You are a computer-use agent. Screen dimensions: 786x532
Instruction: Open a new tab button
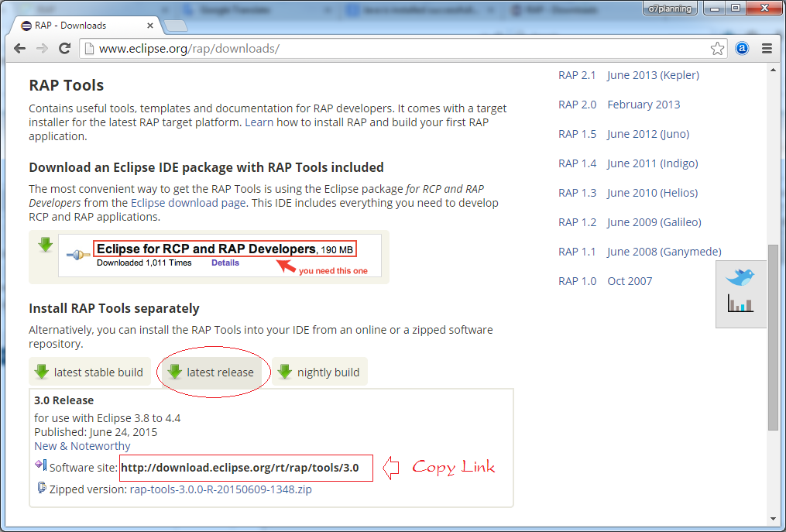[176, 26]
